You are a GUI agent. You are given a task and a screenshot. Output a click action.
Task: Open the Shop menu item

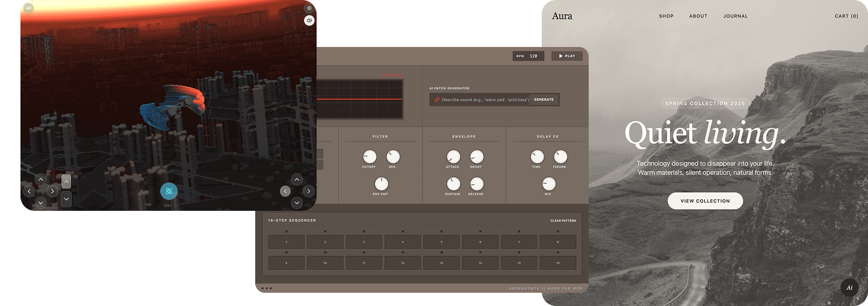click(x=666, y=16)
